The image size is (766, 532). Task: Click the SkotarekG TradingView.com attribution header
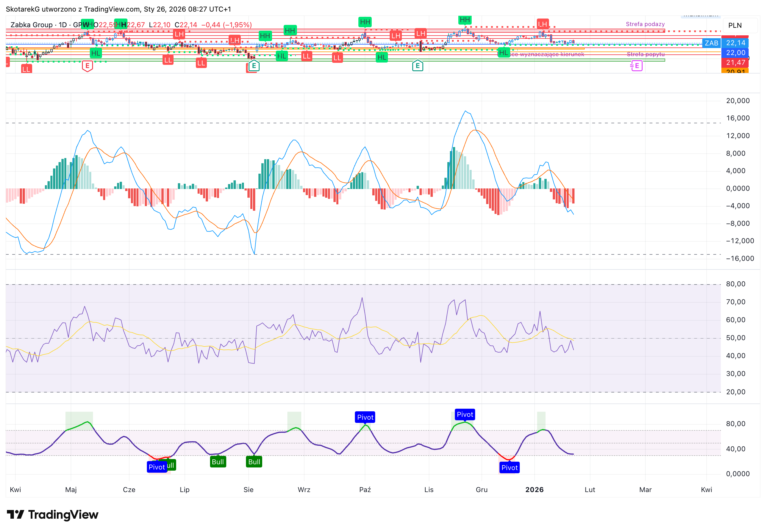point(118,9)
